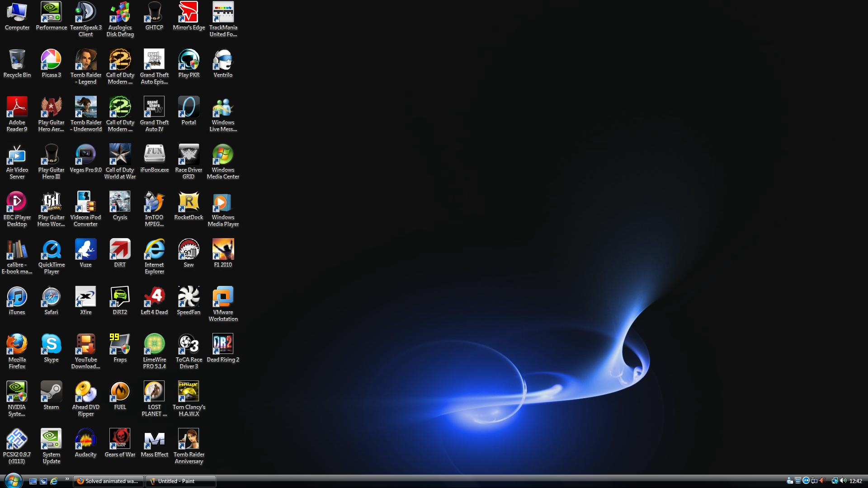Select the SpeedFan desktop icon
868x488 pixels.
pos(189,297)
